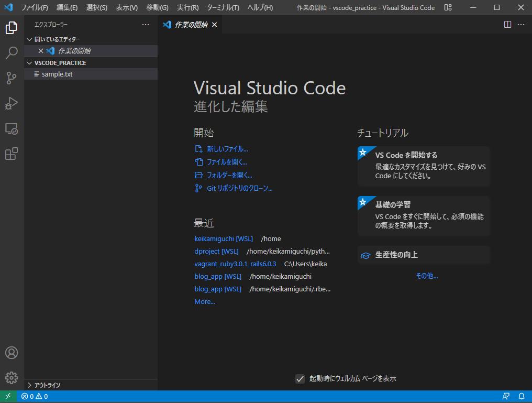The image size is (532, 403).
Task: Open errors and warnings count in status bar
Action: point(34,396)
